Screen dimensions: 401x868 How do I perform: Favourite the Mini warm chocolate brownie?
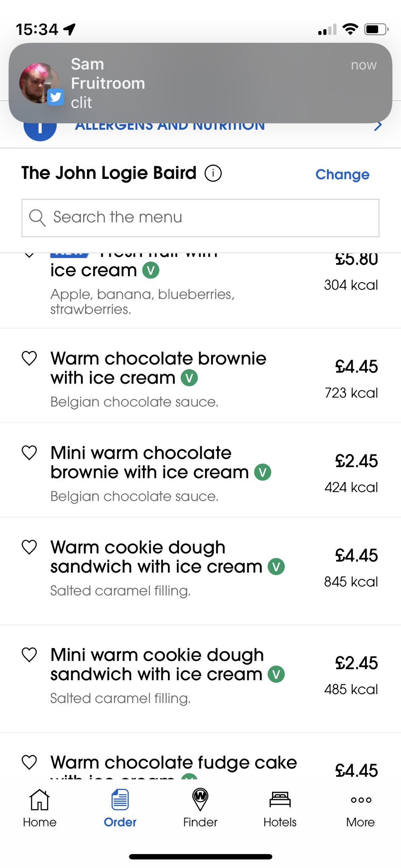(29, 453)
